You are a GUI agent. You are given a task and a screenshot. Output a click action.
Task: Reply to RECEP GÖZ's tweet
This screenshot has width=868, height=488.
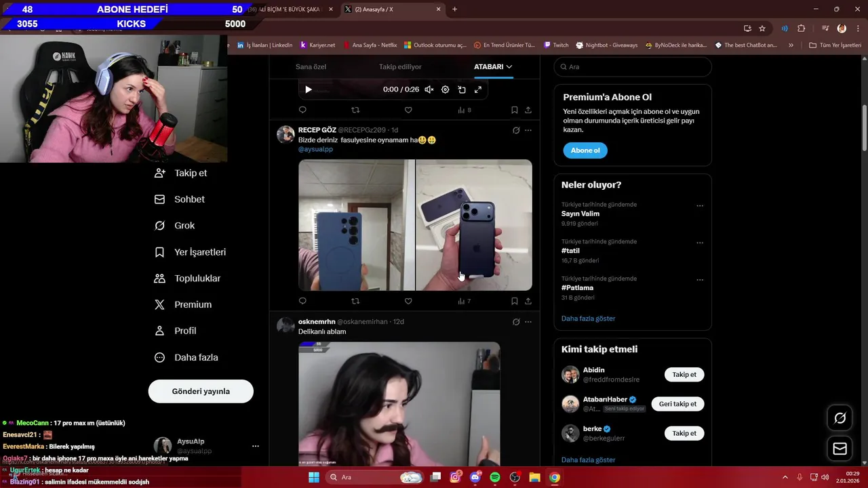302,301
